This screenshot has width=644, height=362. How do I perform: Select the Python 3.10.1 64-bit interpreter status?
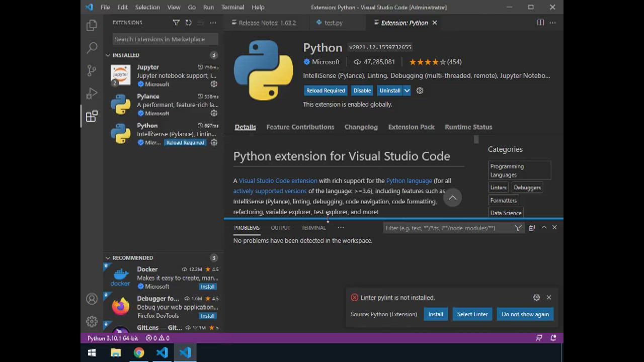click(x=113, y=338)
